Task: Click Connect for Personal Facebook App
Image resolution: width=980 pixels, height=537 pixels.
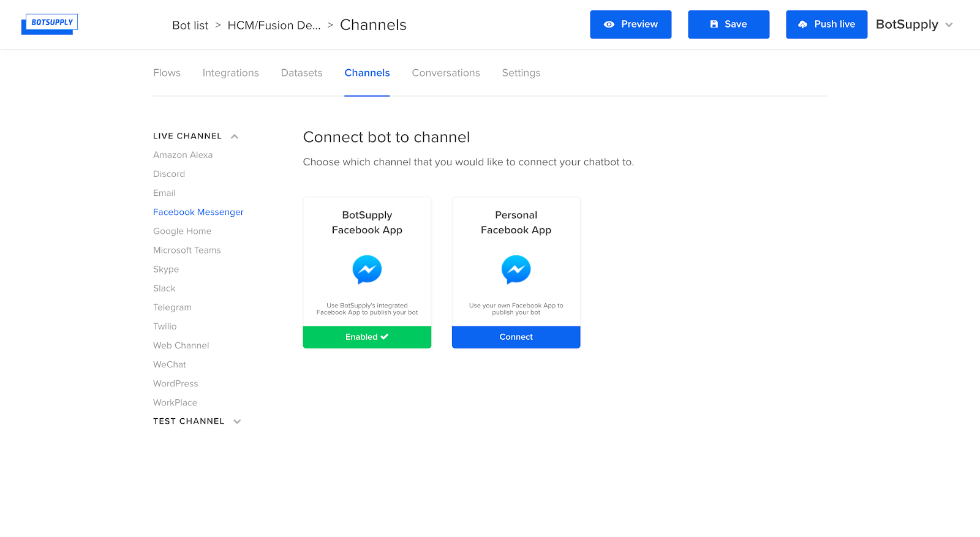Action: click(x=516, y=337)
